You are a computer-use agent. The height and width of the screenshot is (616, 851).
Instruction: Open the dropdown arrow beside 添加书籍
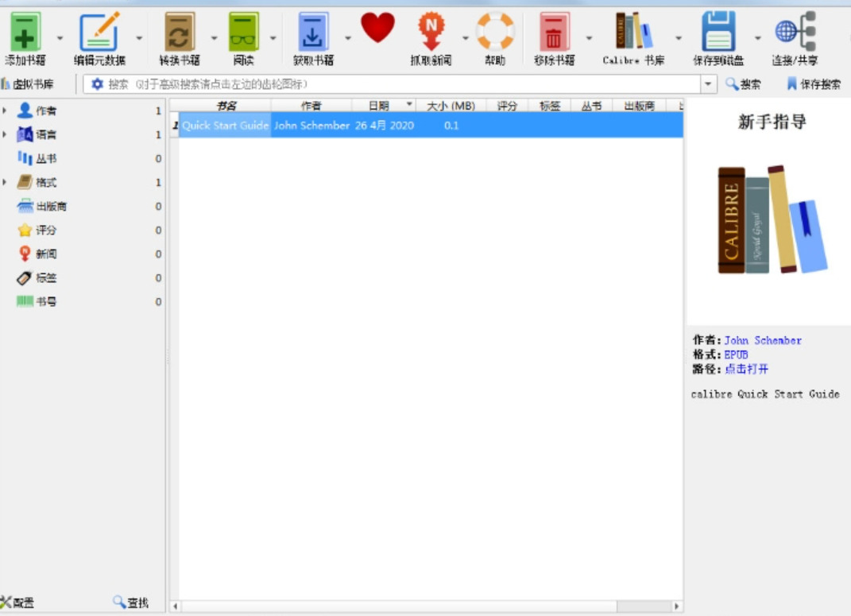pyautogui.click(x=60, y=38)
